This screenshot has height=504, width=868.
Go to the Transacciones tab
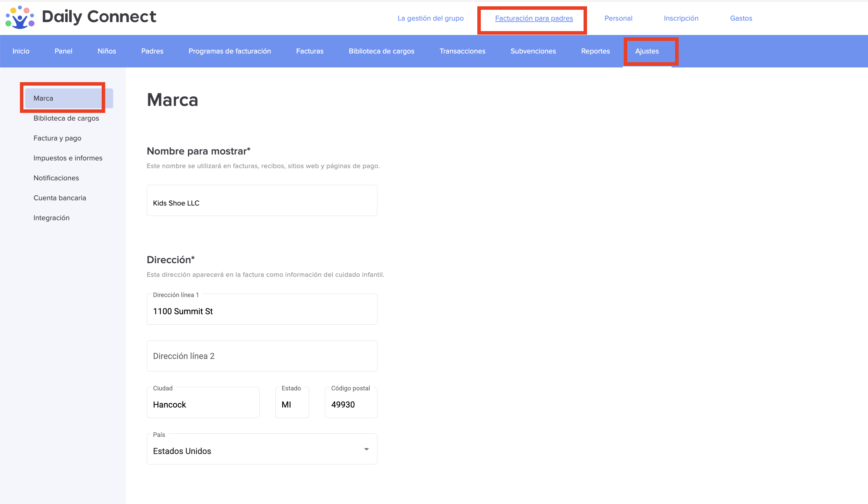tap(462, 51)
